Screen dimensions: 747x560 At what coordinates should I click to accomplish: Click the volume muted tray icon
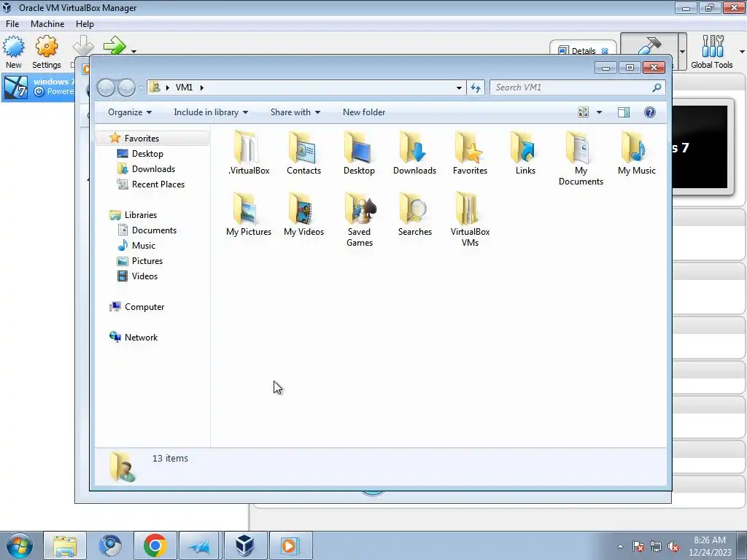[x=673, y=547]
